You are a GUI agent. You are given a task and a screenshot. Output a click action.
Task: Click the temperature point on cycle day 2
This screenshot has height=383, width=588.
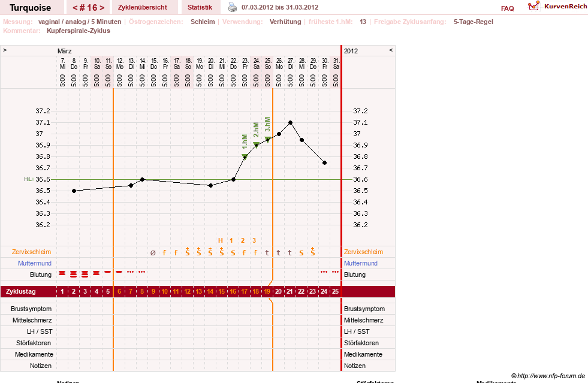coord(74,191)
